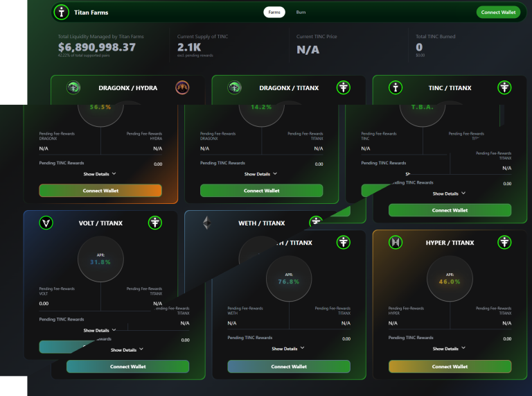Click the WETH Ethereum diamond icon
Viewport: 532px width, 396px height.
coord(207,223)
